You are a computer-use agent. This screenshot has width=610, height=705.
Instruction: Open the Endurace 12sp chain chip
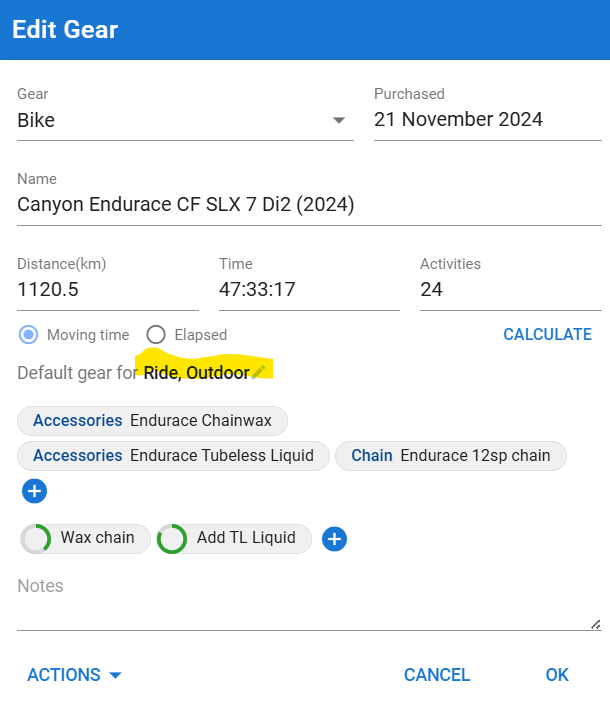[451, 455]
